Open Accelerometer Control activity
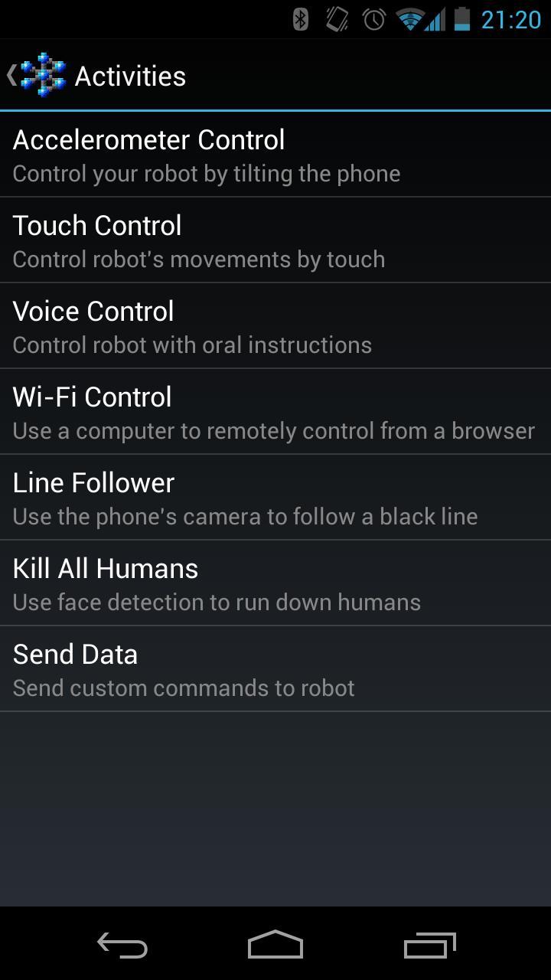Image resolution: width=551 pixels, height=980 pixels. point(275,155)
